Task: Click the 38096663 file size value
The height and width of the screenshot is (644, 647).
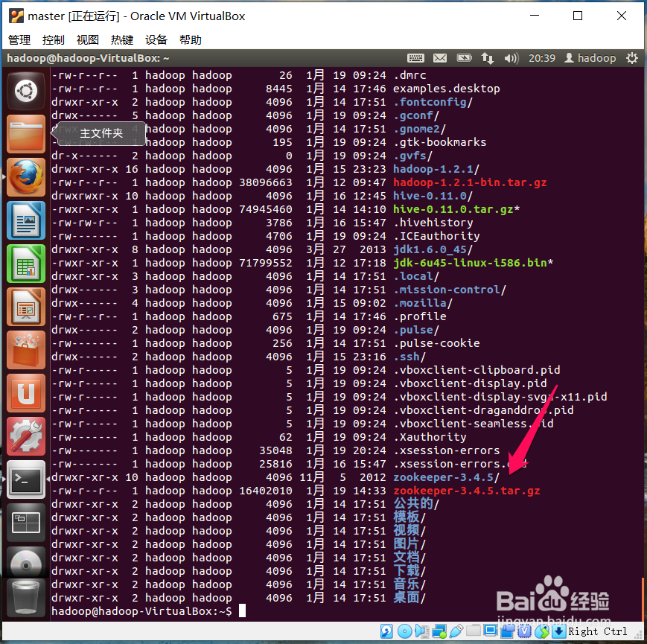Action: [x=266, y=182]
